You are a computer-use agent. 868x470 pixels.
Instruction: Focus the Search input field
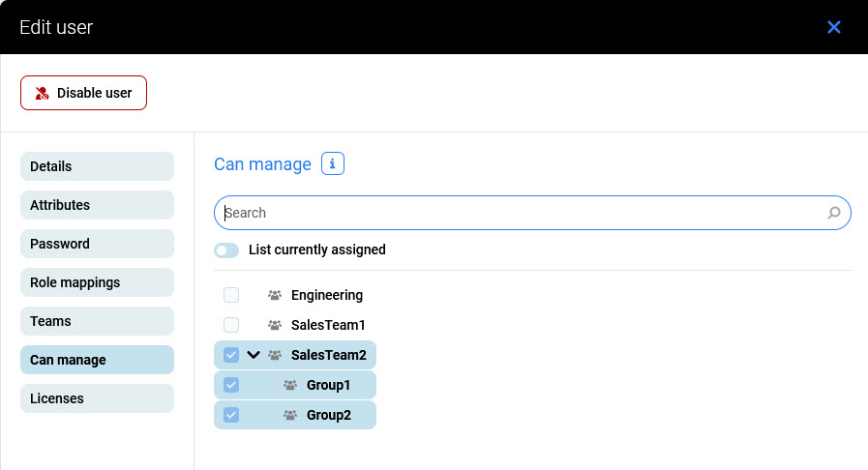point(523,213)
